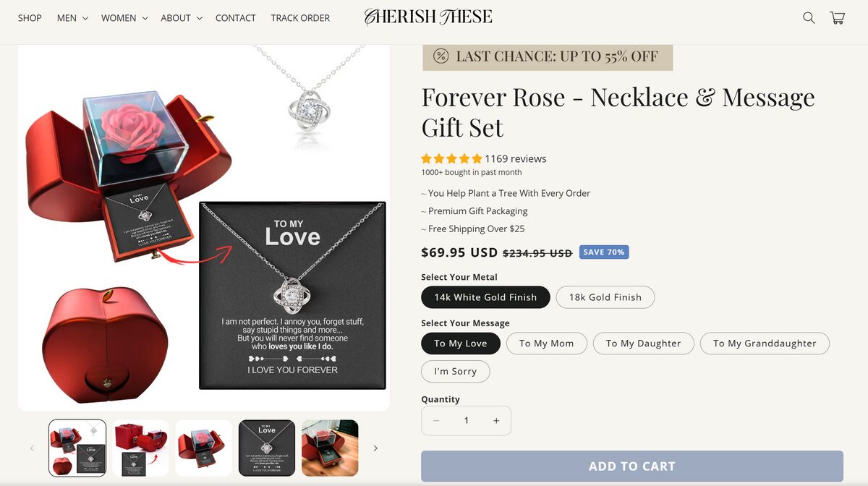Click the five-star rating icons
This screenshot has width=868, height=486.
click(x=451, y=158)
